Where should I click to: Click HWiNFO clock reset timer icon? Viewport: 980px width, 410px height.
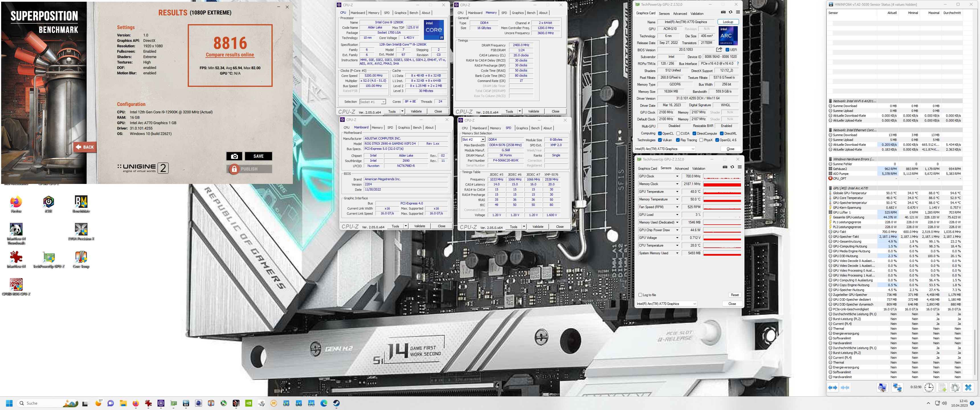tap(929, 388)
